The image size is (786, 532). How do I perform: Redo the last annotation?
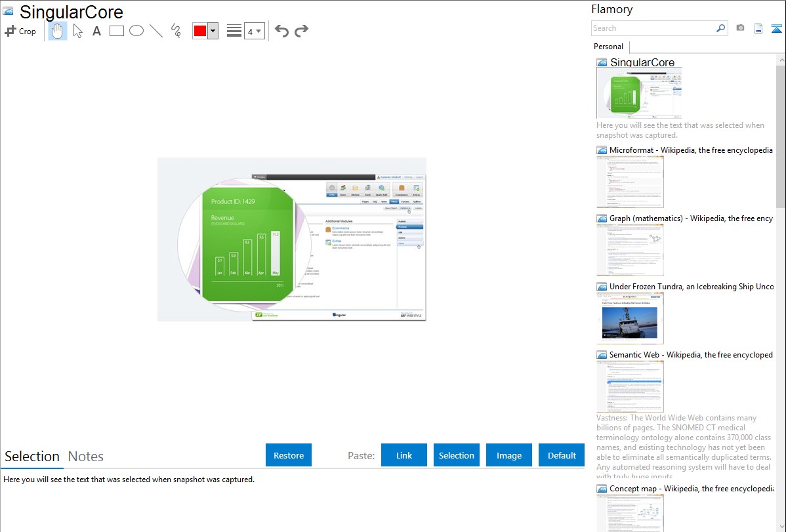point(301,31)
